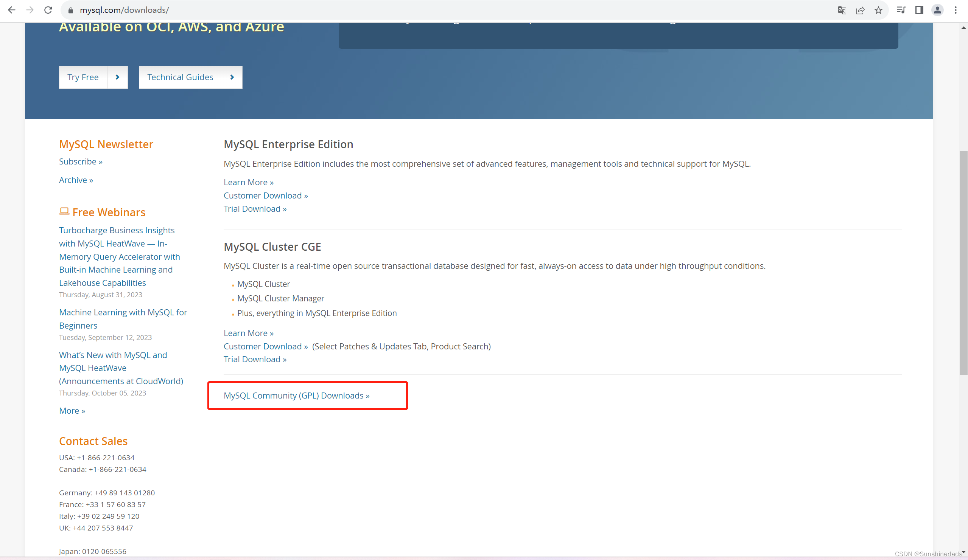Reload the mysql.com downloads page
The width and height of the screenshot is (968, 560).
click(x=48, y=10)
